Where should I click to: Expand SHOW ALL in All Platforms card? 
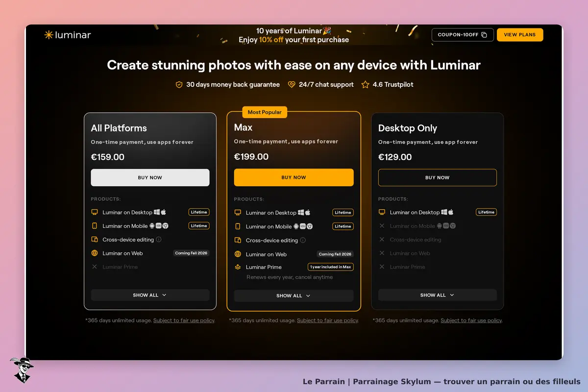click(x=150, y=295)
